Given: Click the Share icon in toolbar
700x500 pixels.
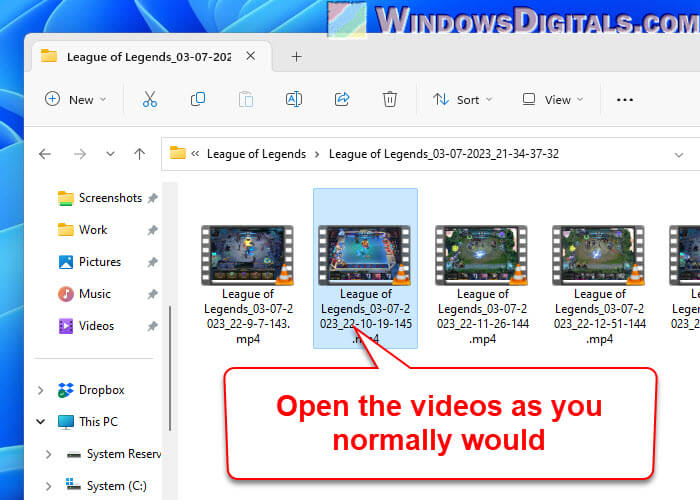Looking at the screenshot, I should pyautogui.click(x=342, y=99).
